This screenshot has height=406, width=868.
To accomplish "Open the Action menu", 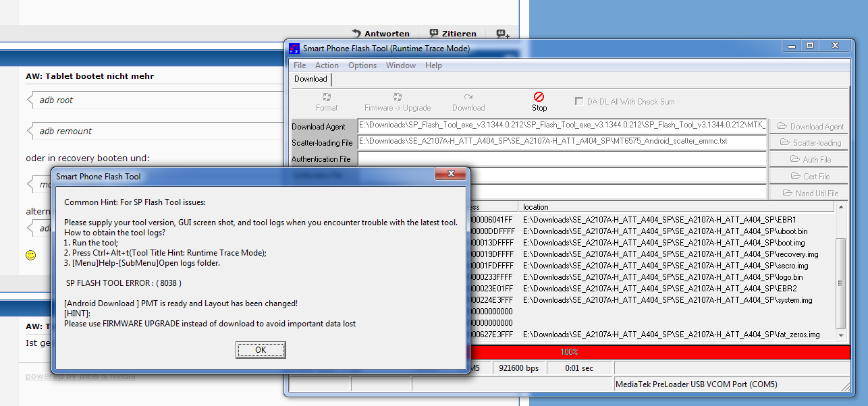I will [x=327, y=65].
